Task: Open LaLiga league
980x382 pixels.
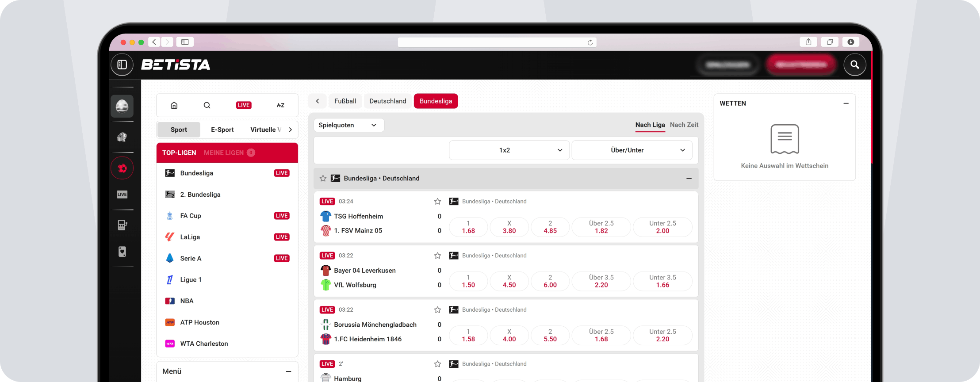Action: [x=227, y=237]
